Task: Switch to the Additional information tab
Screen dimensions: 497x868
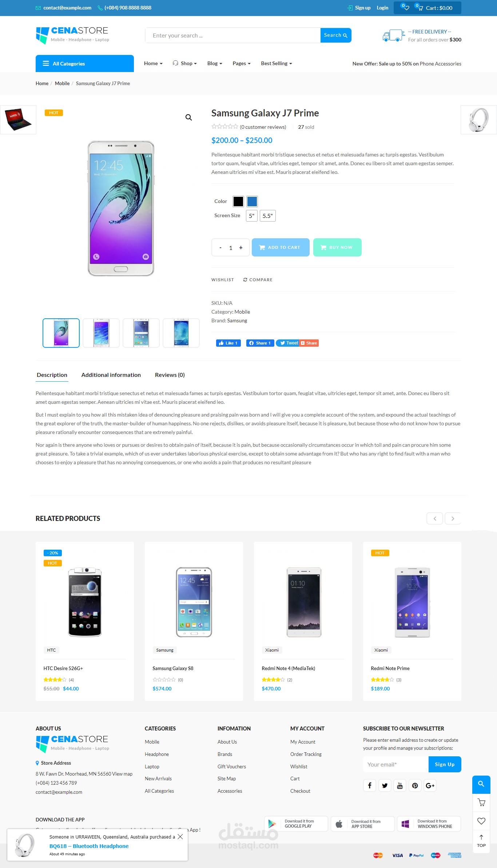Action: [x=111, y=375]
